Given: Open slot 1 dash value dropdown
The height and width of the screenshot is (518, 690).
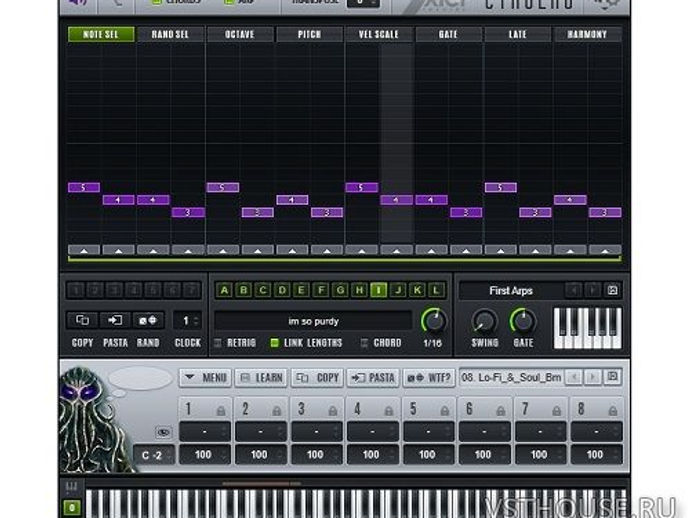Looking at the screenshot, I should coord(205,432).
